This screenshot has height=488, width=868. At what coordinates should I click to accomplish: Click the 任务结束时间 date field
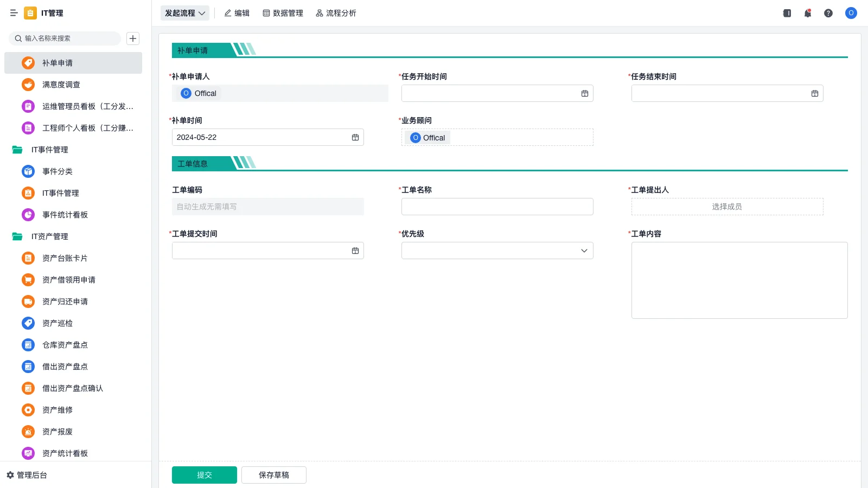(x=727, y=93)
